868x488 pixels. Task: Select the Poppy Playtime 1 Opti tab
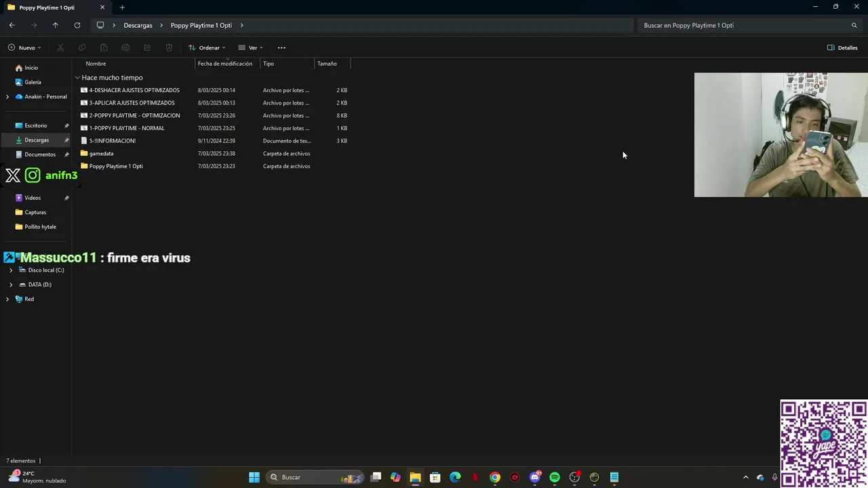(54, 7)
